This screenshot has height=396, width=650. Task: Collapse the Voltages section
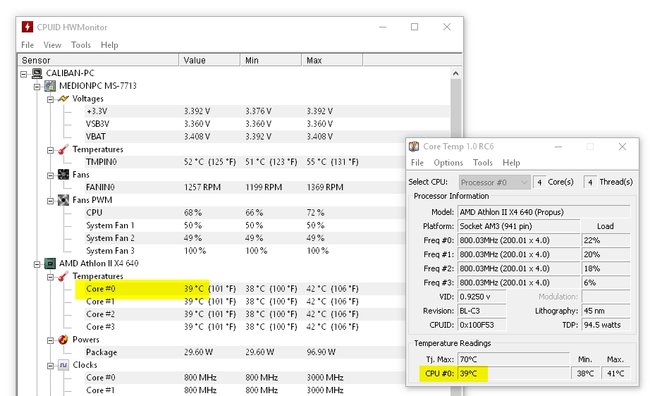tap(50, 99)
